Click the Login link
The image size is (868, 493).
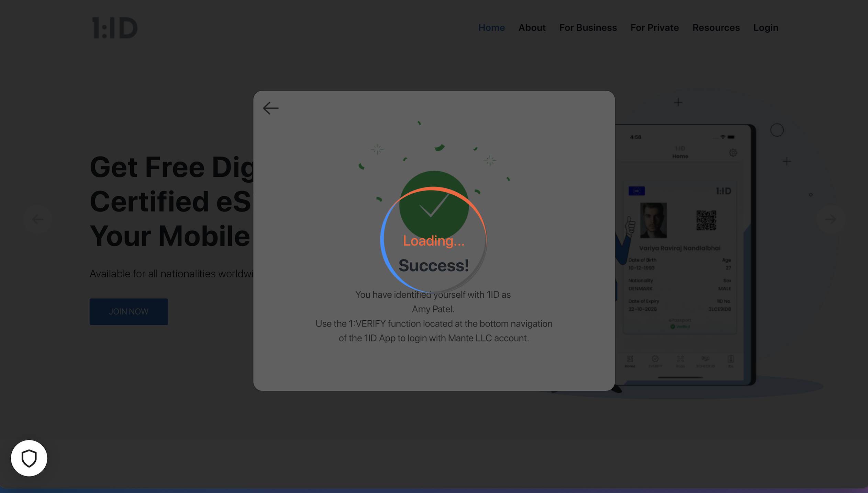pos(765,27)
